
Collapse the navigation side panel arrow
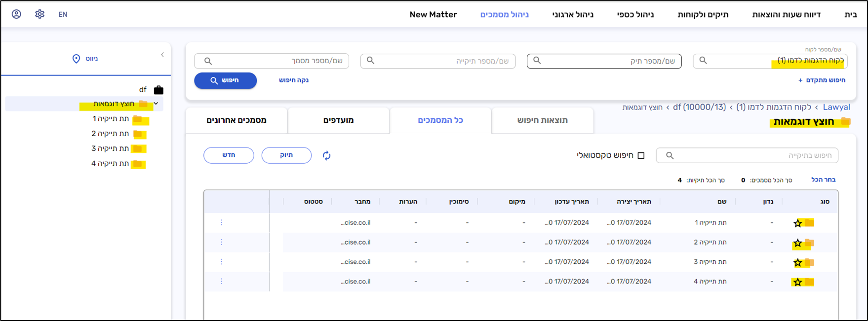(162, 55)
